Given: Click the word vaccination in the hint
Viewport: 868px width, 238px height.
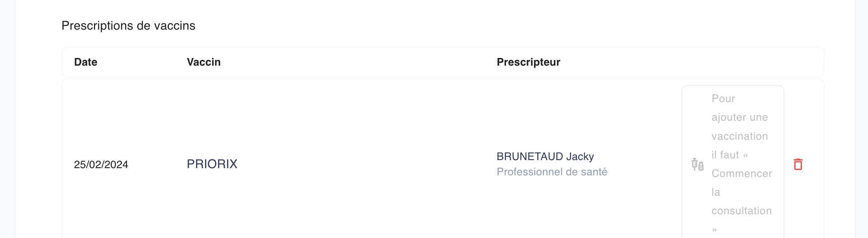Looking at the screenshot, I should point(740,136).
